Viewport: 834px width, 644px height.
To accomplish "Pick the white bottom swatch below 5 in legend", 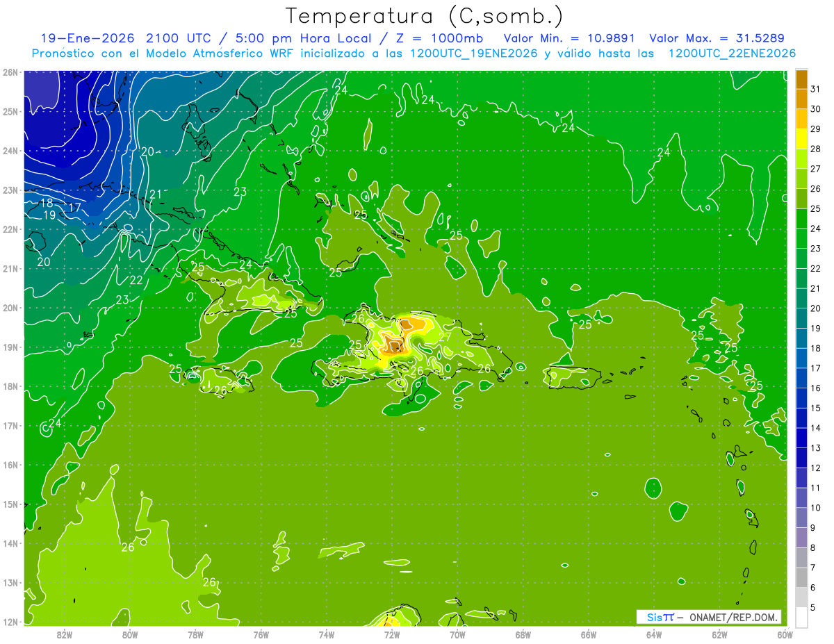I will click(801, 617).
